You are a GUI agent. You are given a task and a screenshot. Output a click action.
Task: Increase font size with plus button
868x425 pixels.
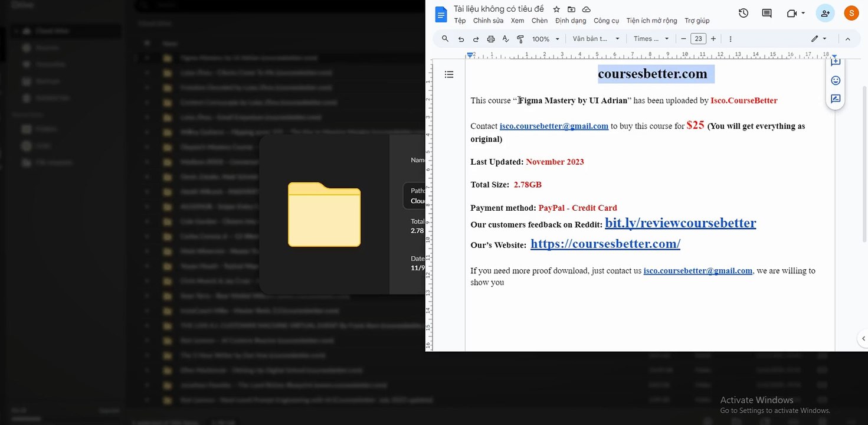713,39
